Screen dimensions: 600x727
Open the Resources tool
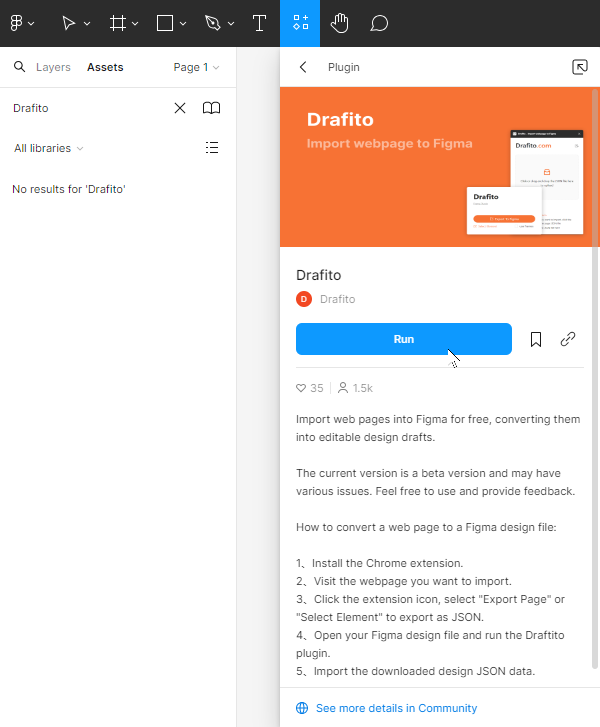tap(300, 23)
